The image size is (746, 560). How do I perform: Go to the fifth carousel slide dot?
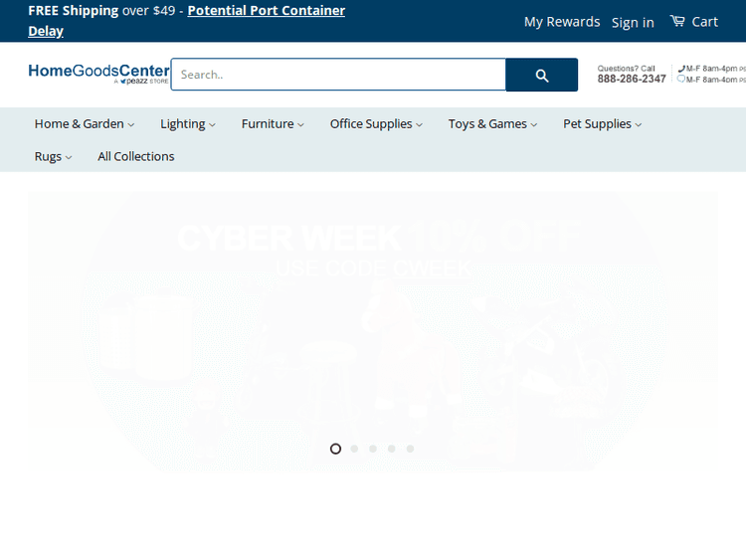pos(410,449)
